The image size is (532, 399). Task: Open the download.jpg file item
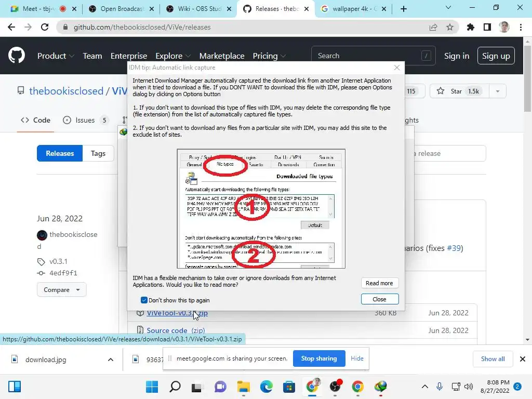pos(46,360)
